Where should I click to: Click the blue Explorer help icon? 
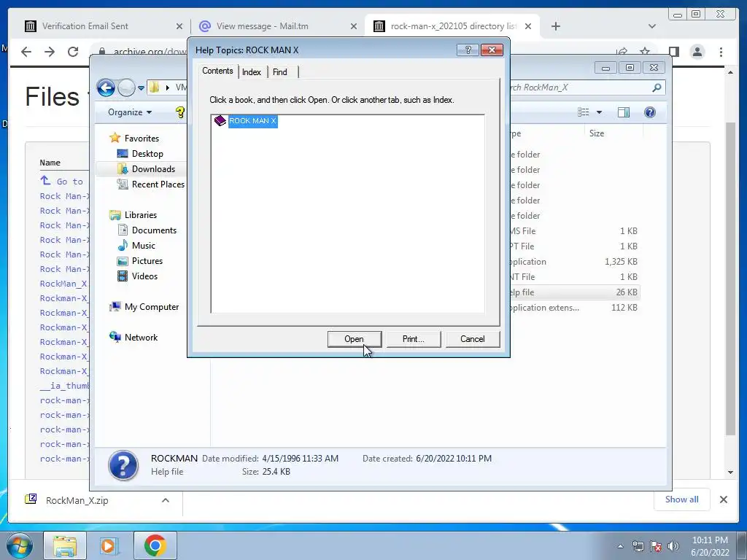(650, 112)
